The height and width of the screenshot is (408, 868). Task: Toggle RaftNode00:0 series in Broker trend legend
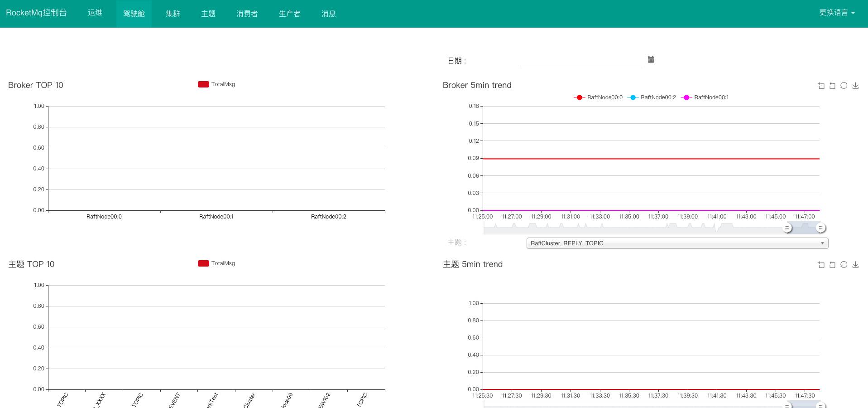(x=598, y=97)
